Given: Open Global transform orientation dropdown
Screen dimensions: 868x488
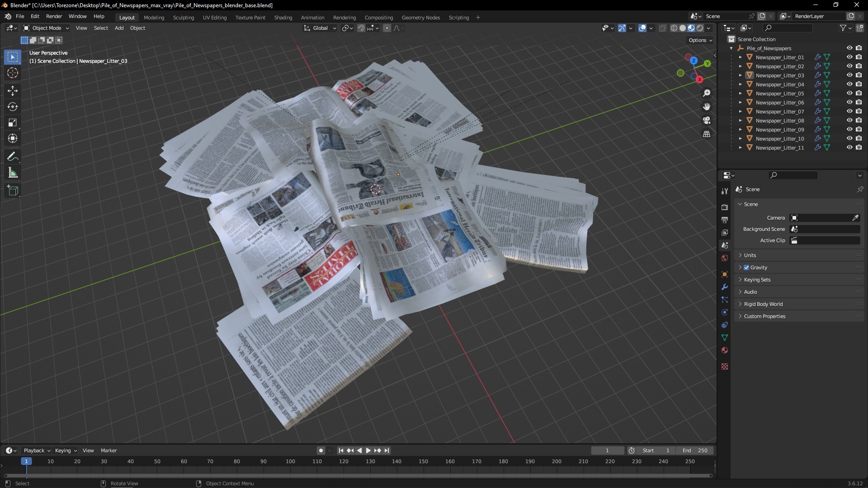Looking at the screenshot, I should point(320,28).
